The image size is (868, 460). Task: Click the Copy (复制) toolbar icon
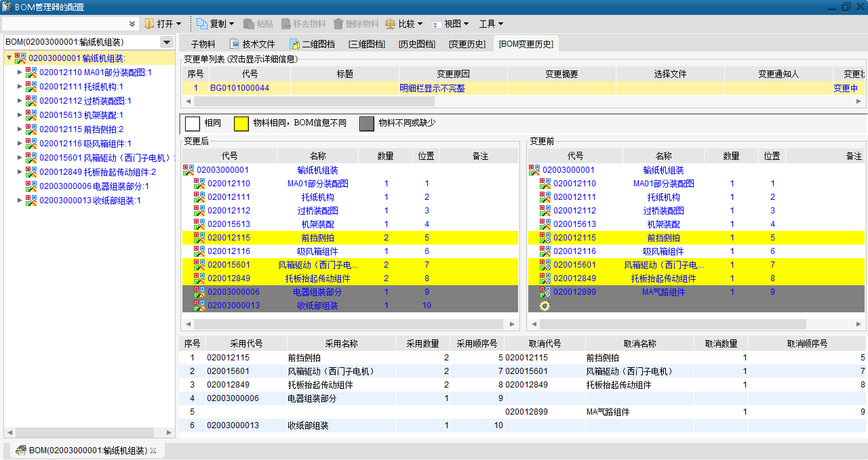coord(202,24)
